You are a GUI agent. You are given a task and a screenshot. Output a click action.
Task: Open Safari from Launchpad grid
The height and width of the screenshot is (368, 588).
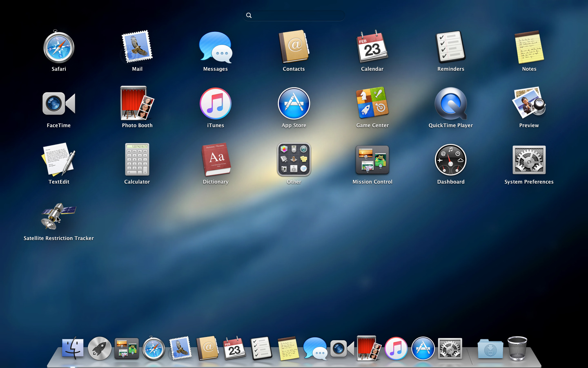click(58, 48)
